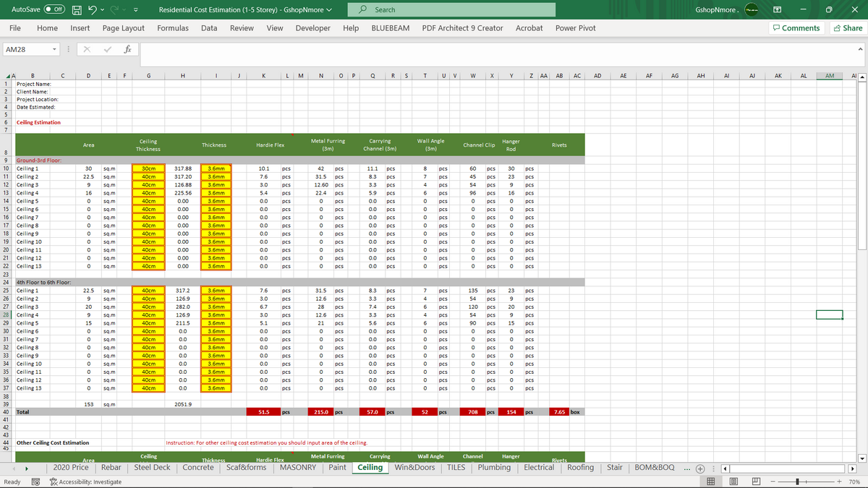
Task: Select column header H
Action: click(x=183, y=75)
